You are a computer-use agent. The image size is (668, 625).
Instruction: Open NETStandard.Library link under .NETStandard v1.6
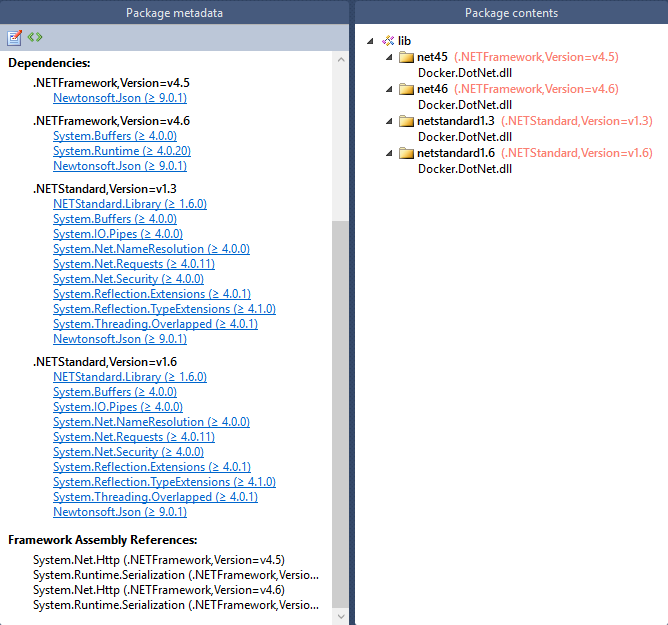tap(130, 377)
